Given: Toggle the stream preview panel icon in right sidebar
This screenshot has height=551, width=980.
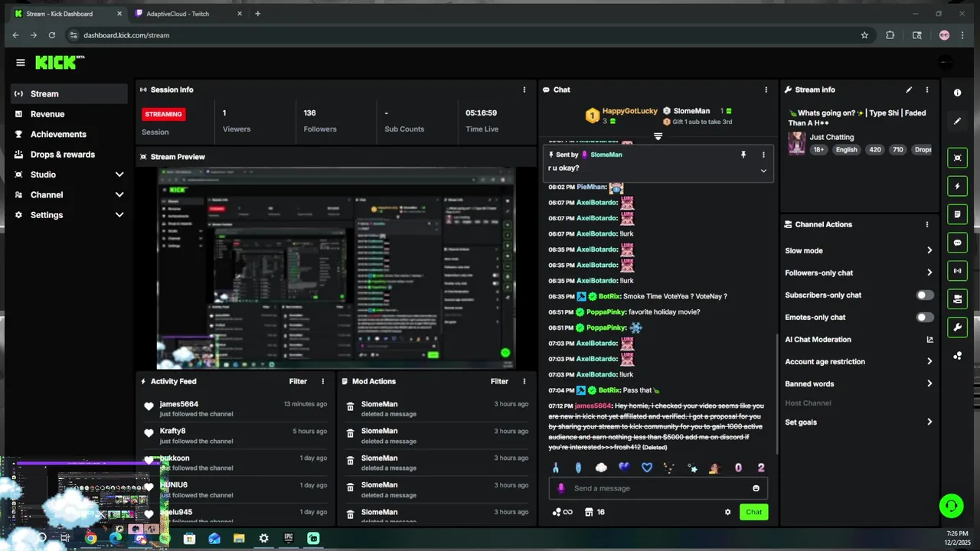Looking at the screenshot, I should click(x=957, y=158).
